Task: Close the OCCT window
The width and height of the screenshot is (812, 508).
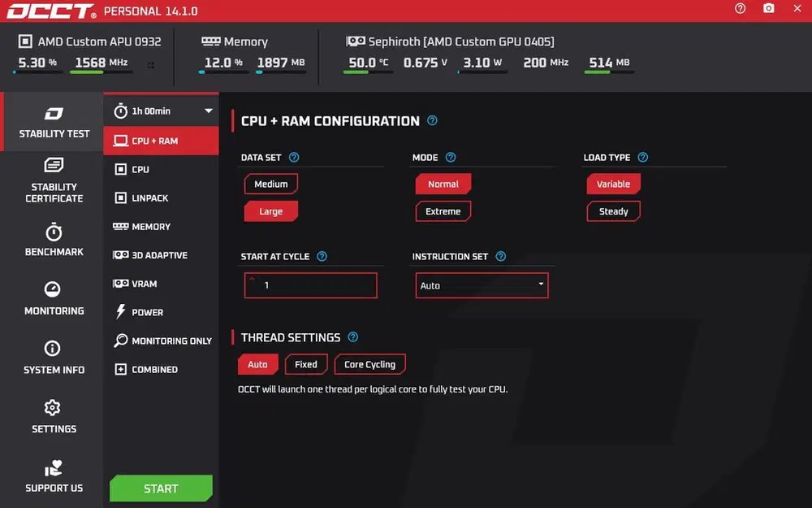Action: click(797, 8)
